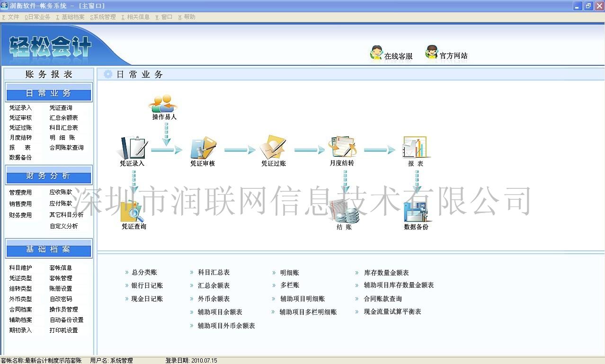Open the 结账 coins icon
Image resolution: width=605 pixels, height=364 pixels.
[344, 211]
